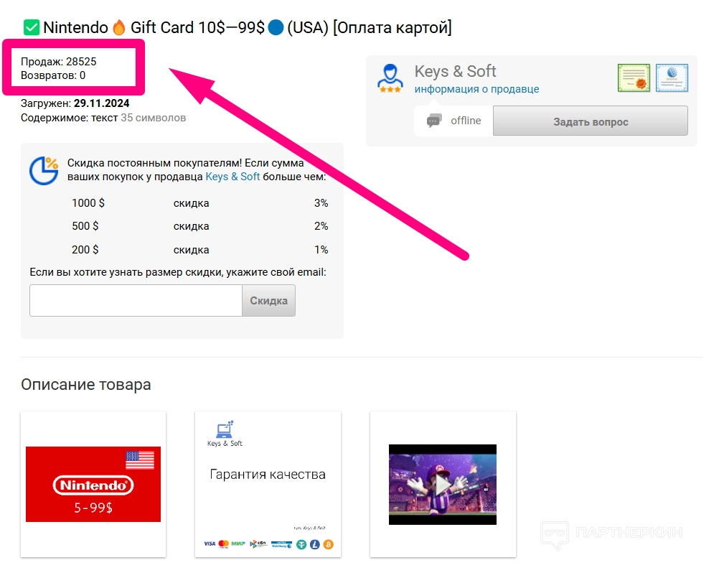
Task: Open the green seller certificate icon
Action: coord(634,78)
